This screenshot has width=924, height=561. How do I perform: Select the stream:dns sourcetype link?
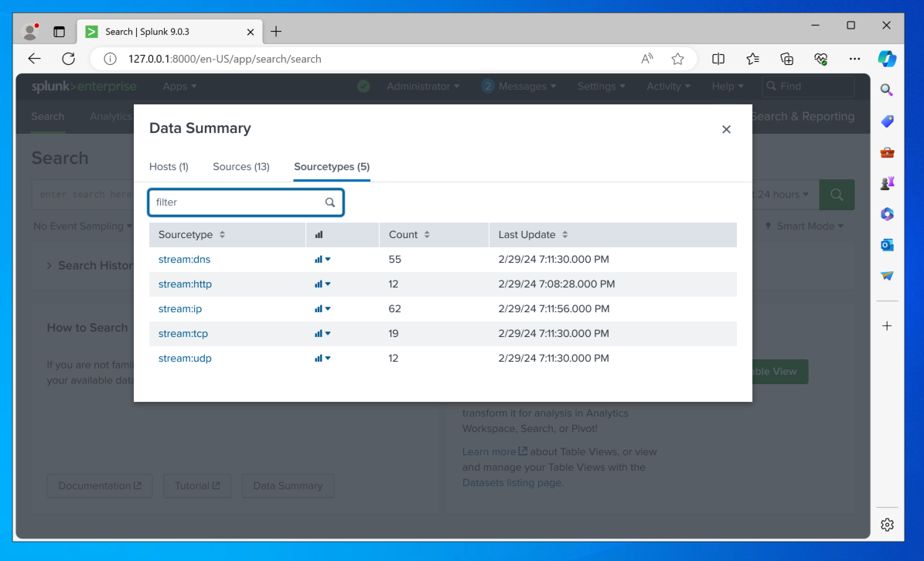click(185, 260)
